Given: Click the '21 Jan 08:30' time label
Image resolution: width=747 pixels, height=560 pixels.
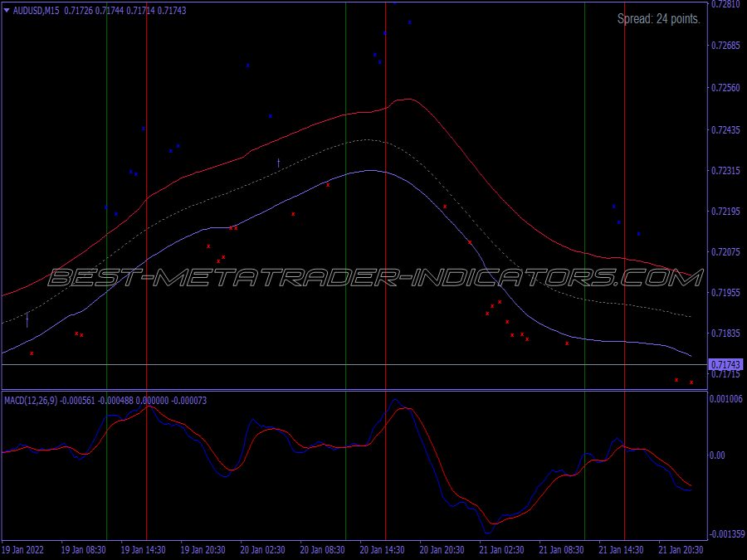Looking at the screenshot, I should (x=562, y=550).
